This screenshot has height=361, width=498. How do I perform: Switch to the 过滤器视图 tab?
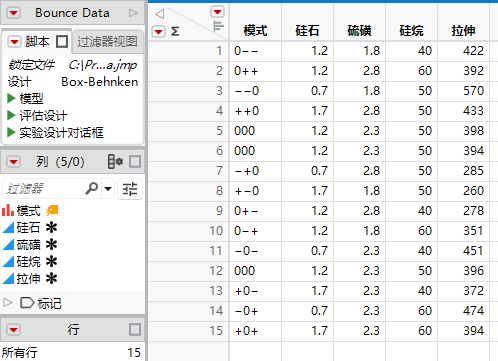[107, 42]
